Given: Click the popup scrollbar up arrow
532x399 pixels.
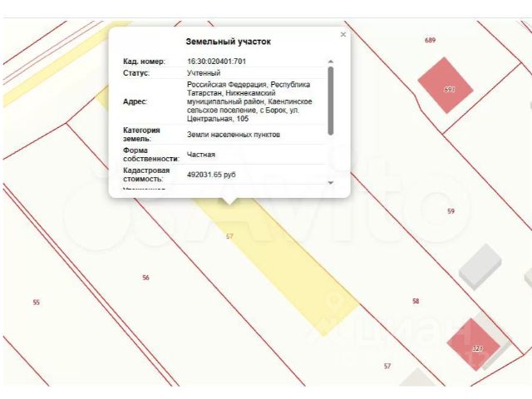Looking at the screenshot, I should pyautogui.click(x=331, y=62).
